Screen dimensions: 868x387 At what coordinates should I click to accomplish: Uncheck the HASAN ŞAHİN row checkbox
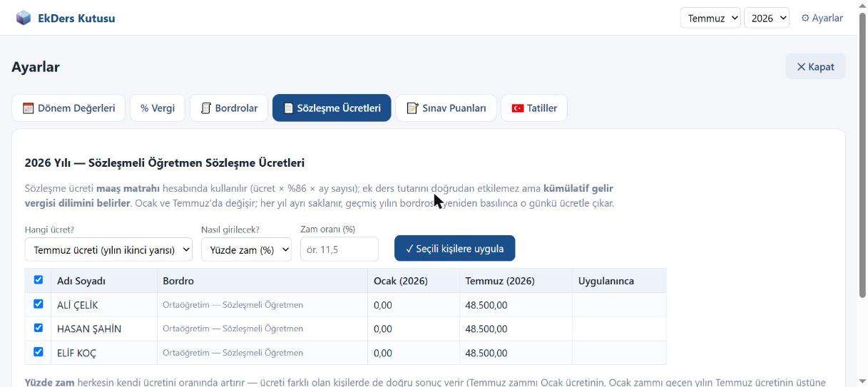pyautogui.click(x=39, y=328)
